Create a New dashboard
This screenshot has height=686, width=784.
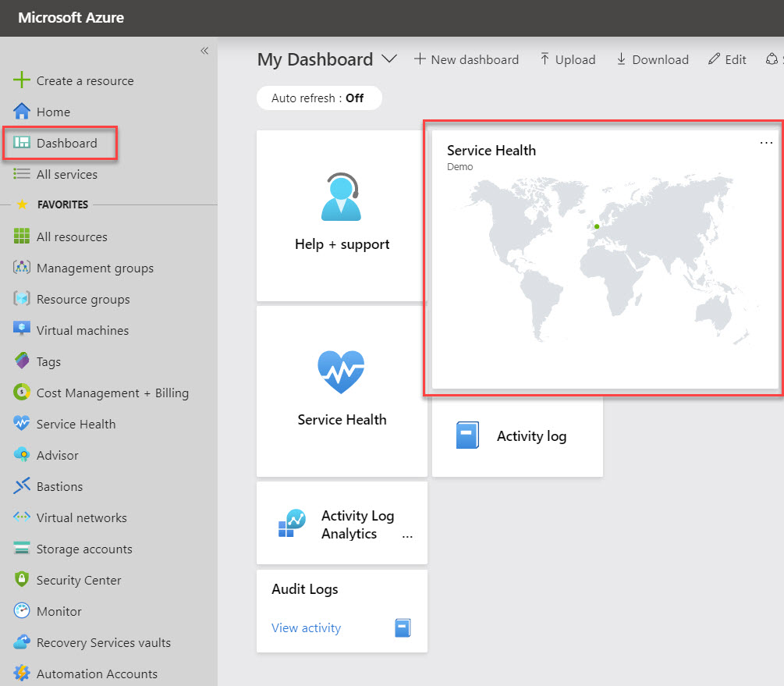(x=466, y=59)
